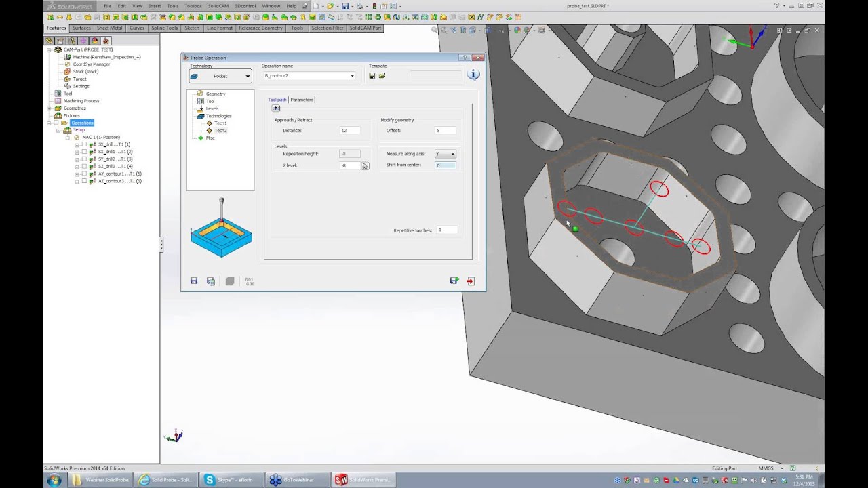The width and height of the screenshot is (868, 488).
Task: Click Internet Explorer Solid Probe taskbar button
Action: [165, 480]
